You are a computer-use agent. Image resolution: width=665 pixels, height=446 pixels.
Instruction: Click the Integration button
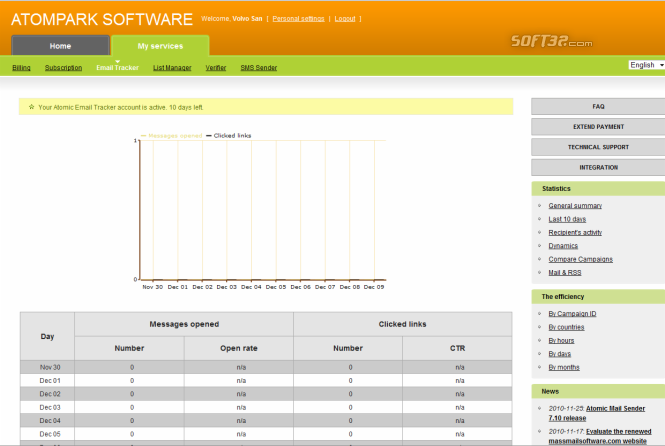pos(598,167)
